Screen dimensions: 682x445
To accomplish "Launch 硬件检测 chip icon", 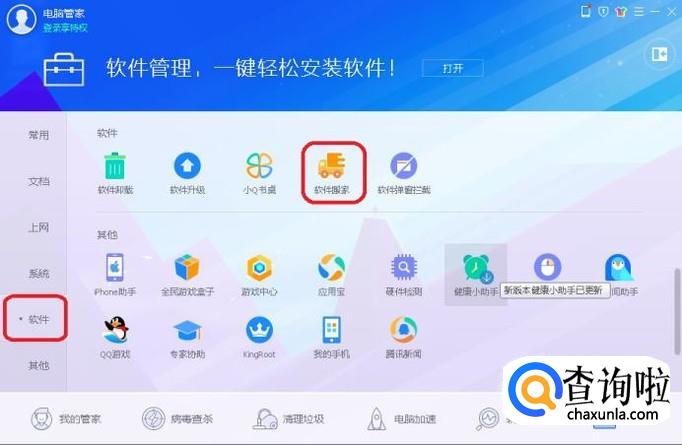I will pyautogui.click(x=404, y=267).
